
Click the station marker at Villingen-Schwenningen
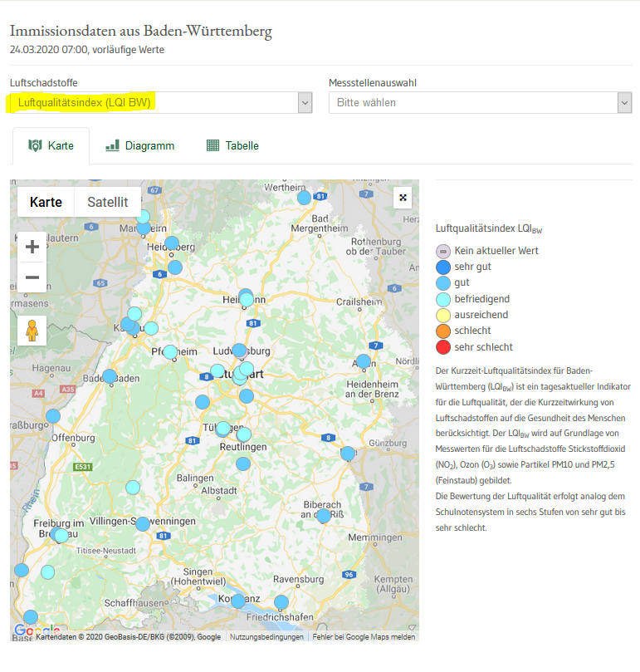coord(143,524)
